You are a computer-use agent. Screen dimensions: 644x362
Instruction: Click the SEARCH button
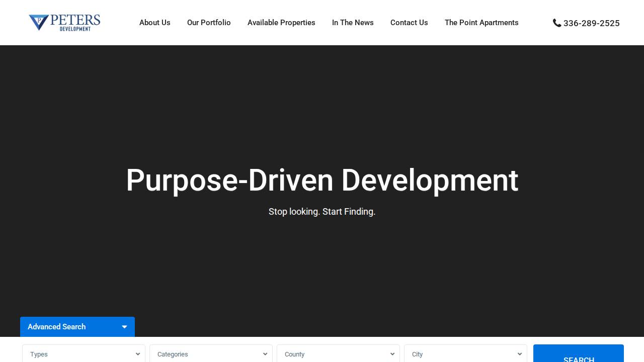pyautogui.click(x=578, y=357)
